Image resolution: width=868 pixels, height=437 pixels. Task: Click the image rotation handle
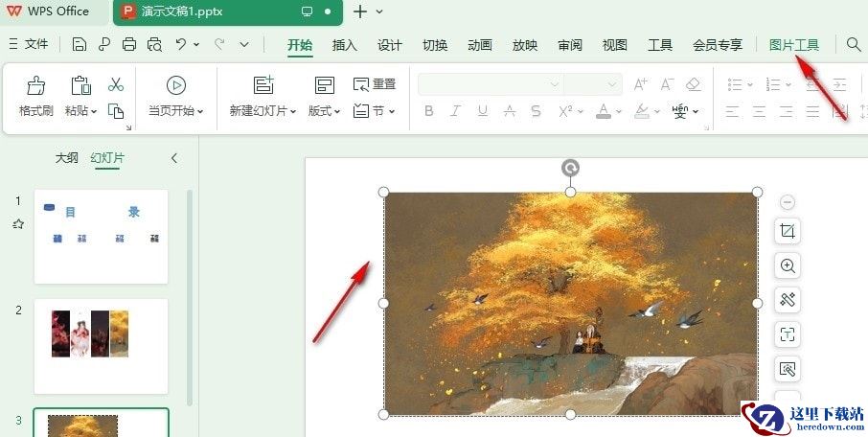570,168
